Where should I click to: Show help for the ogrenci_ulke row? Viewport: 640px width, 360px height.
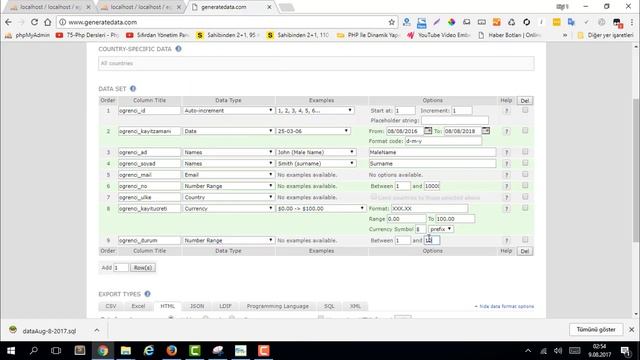click(x=507, y=198)
